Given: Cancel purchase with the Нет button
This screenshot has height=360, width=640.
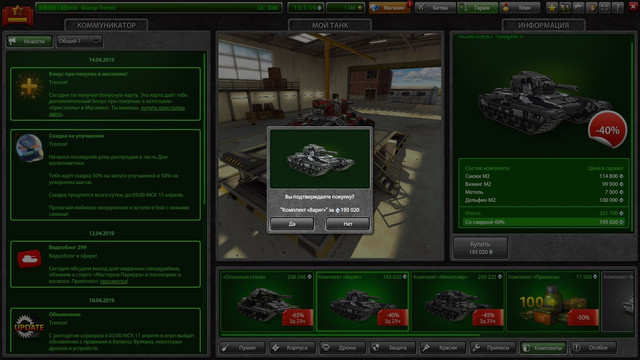Looking at the screenshot, I should pyautogui.click(x=348, y=224).
